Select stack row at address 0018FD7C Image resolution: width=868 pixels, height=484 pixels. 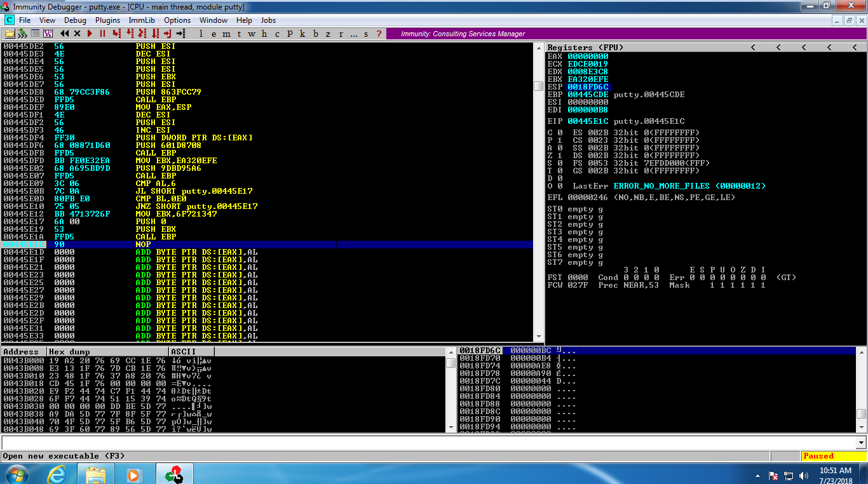pyautogui.click(x=657, y=381)
